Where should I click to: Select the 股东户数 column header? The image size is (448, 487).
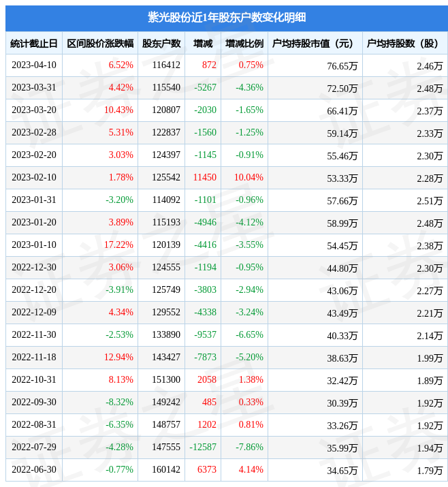[x=161, y=43]
